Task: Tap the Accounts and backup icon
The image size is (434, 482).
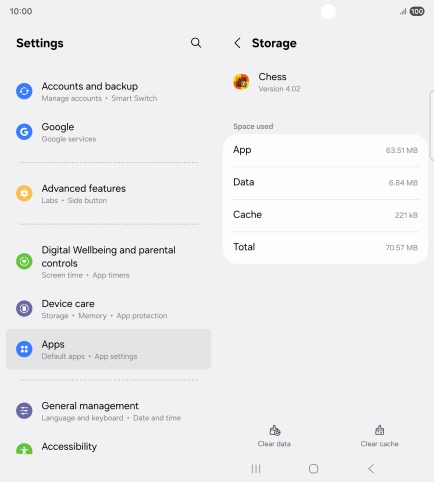Action: click(24, 91)
